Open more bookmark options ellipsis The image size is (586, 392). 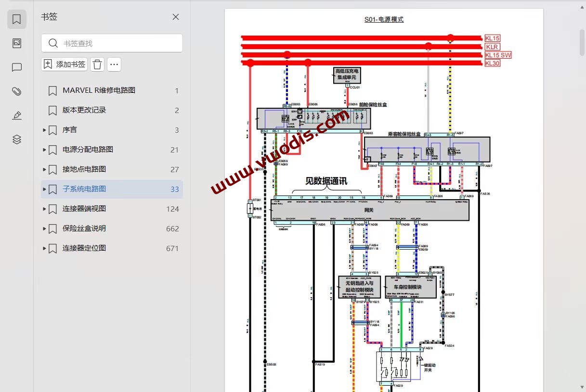(x=114, y=64)
